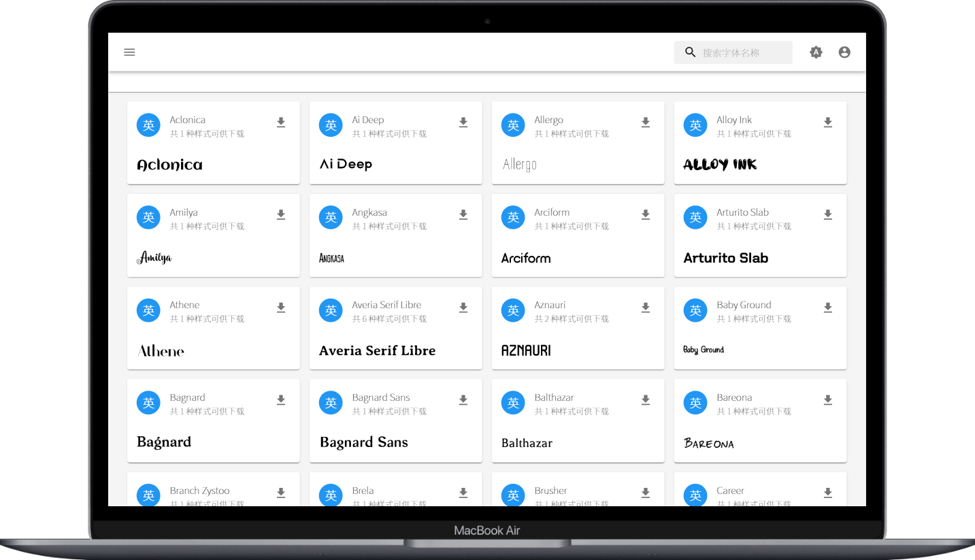Download the Balthazar font
The height and width of the screenshot is (560, 975).
(x=646, y=400)
